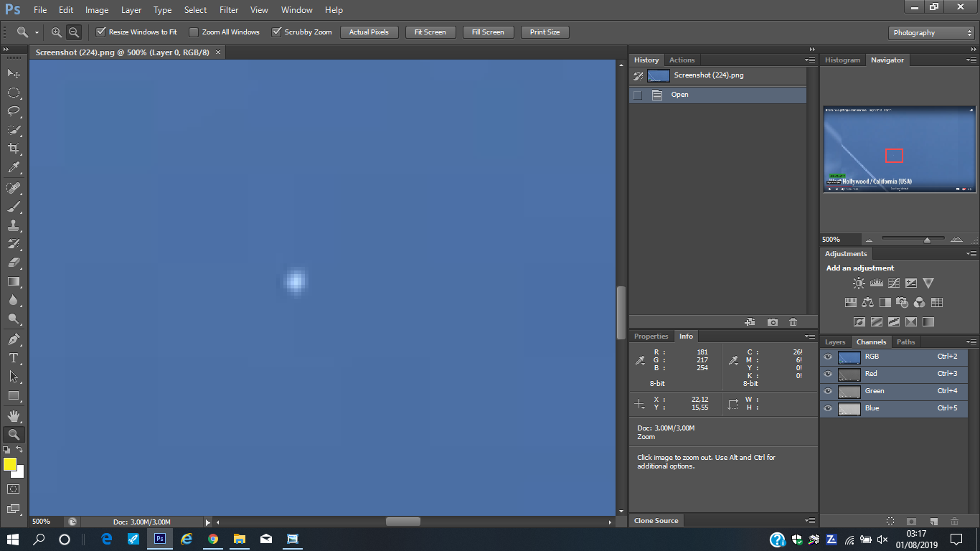Click the Fit Screen button

pos(430,32)
